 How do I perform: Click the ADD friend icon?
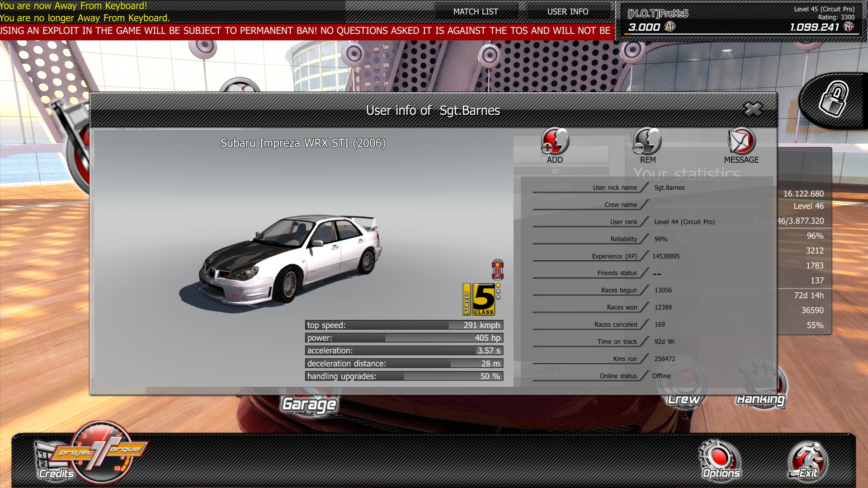point(555,141)
